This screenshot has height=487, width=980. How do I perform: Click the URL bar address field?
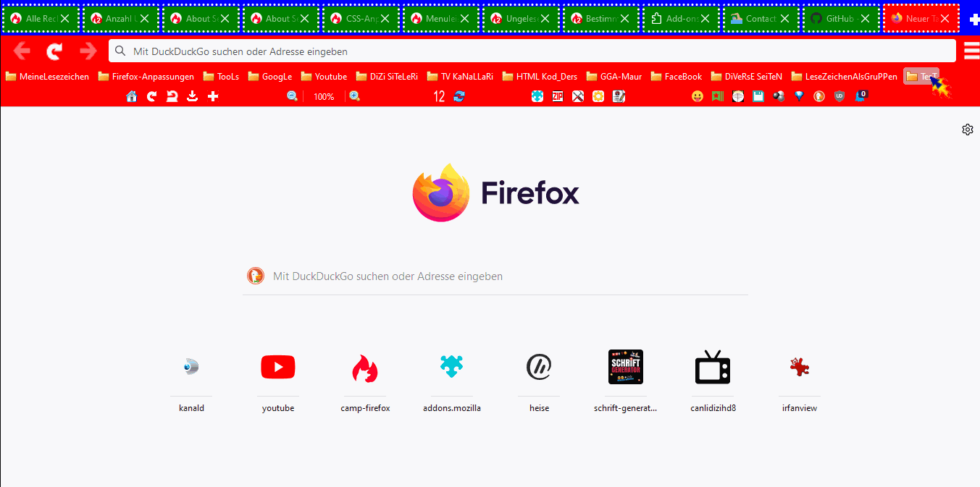(532, 51)
